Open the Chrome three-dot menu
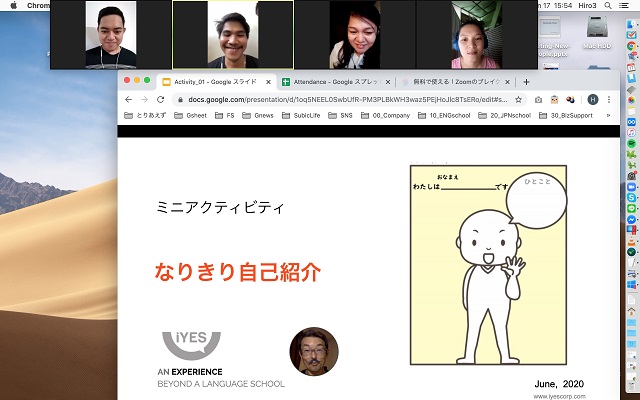The width and height of the screenshot is (640, 400). click(609, 100)
